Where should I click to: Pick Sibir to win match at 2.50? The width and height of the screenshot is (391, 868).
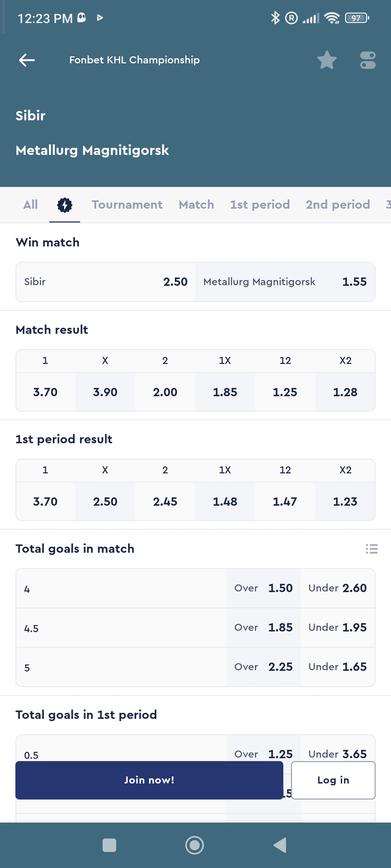(105, 282)
